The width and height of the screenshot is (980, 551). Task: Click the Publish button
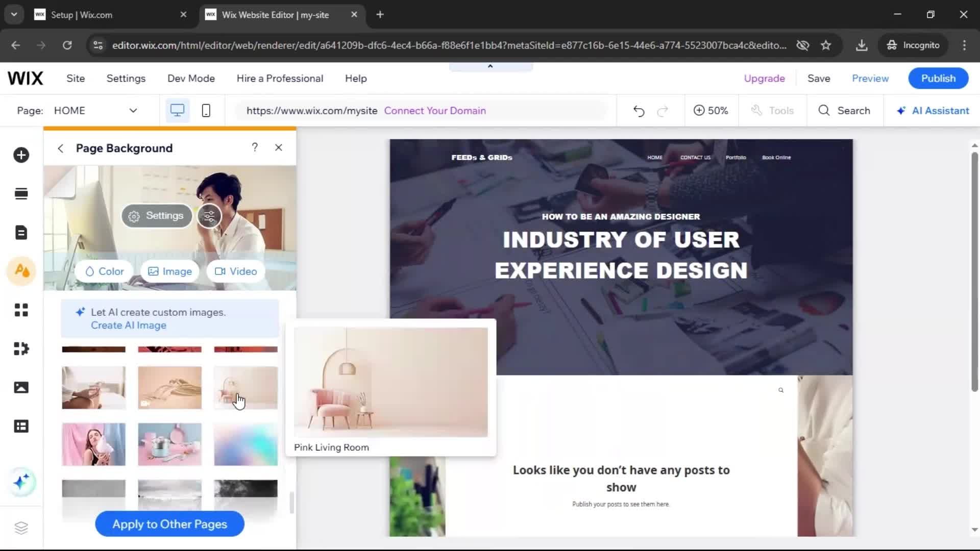click(x=938, y=79)
